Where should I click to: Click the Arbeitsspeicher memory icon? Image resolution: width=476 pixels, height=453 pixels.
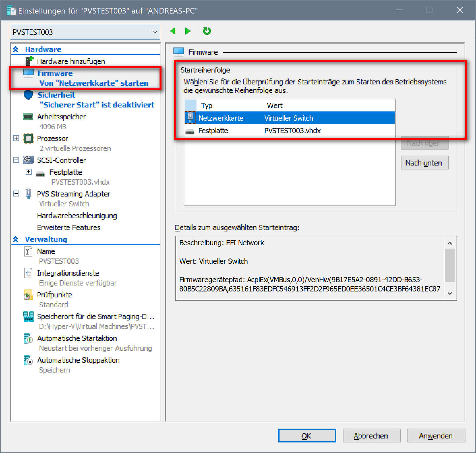tap(28, 117)
